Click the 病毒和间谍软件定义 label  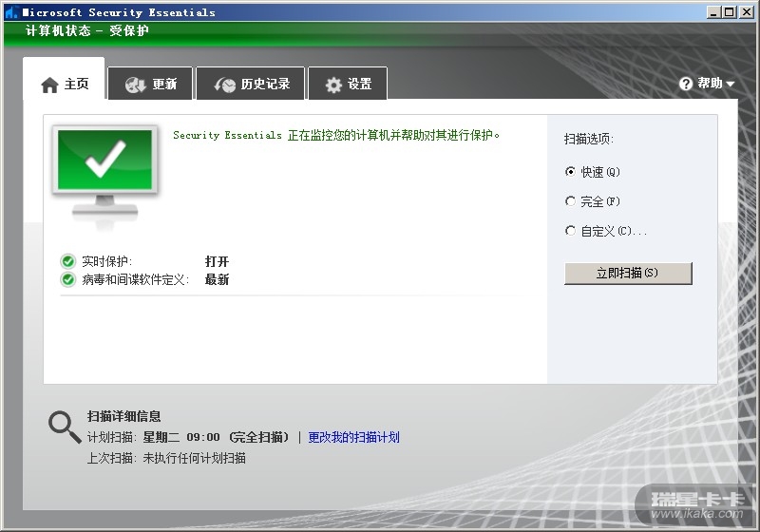[x=135, y=279]
